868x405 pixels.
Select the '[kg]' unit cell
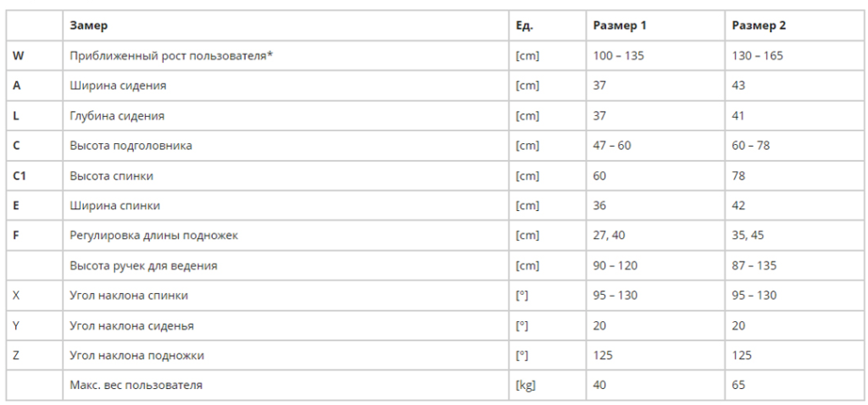coord(526,386)
